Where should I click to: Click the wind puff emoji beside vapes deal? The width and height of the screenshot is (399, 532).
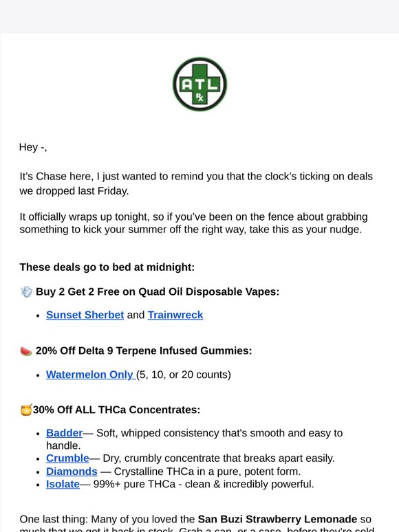(x=27, y=292)
